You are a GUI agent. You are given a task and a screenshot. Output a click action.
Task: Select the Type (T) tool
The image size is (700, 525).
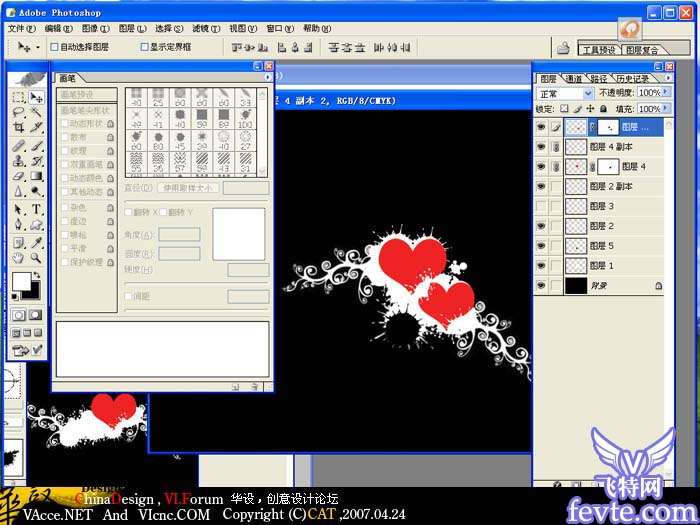pos(37,209)
